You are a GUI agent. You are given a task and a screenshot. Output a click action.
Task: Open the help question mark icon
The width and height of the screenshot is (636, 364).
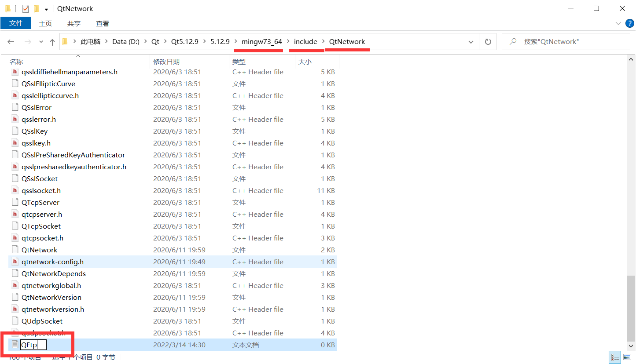629,23
